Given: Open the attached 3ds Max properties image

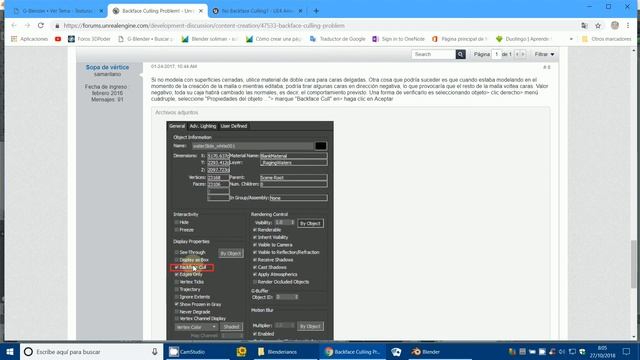Looking at the screenshot, I should coord(250,231).
